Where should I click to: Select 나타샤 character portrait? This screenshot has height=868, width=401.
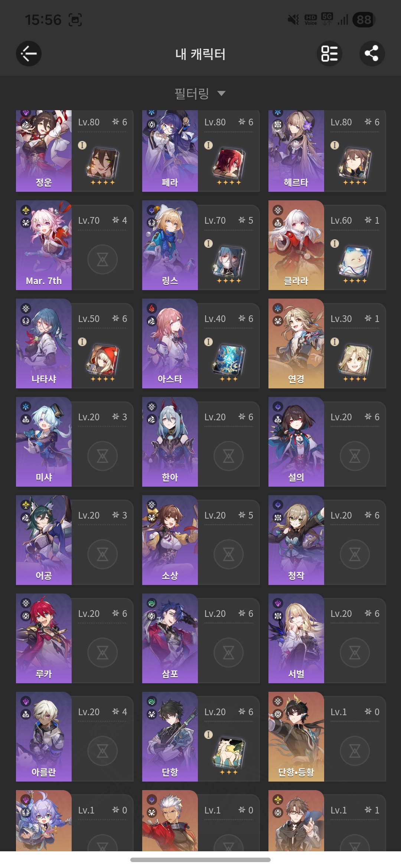(x=44, y=343)
